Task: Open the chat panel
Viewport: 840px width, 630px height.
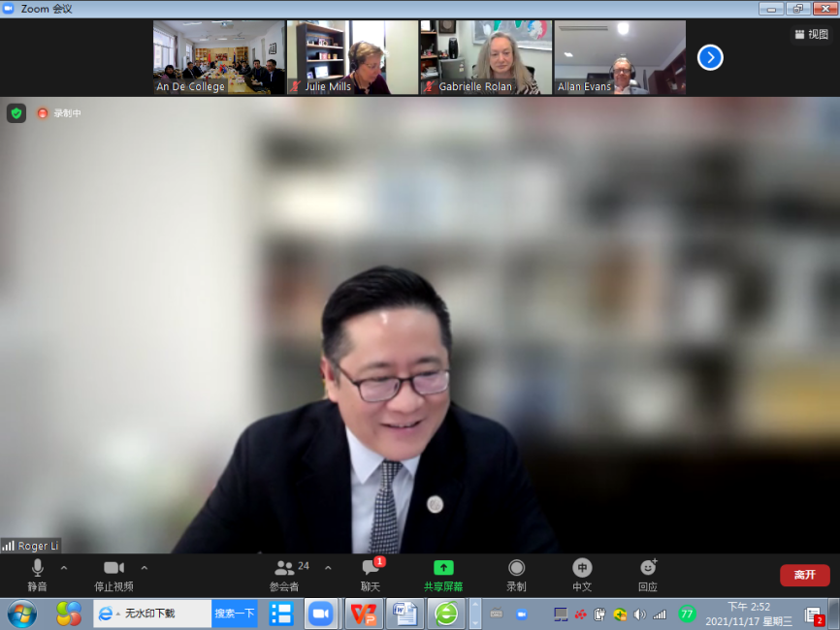Action: click(x=371, y=574)
